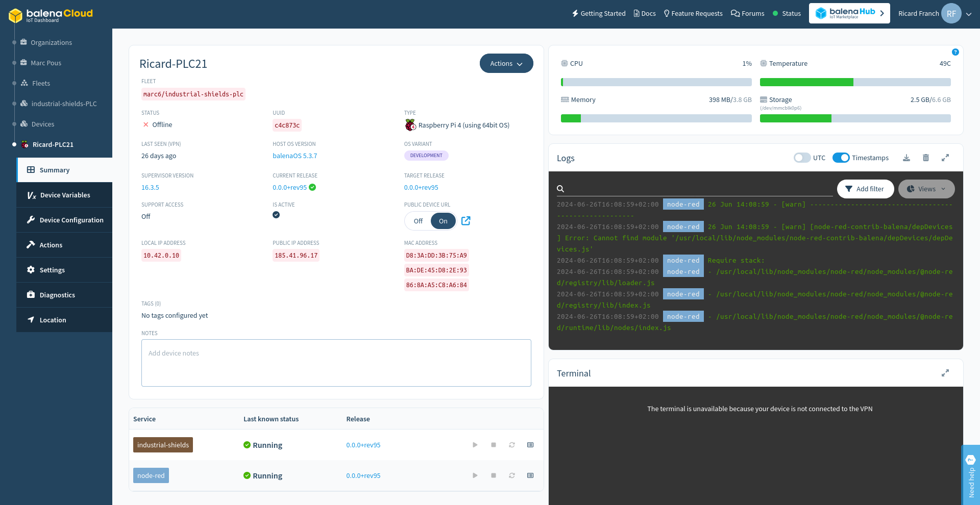The height and width of the screenshot is (505, 980).
Task: Expand the user account menu chevron
Action: (x=969, y=14)
